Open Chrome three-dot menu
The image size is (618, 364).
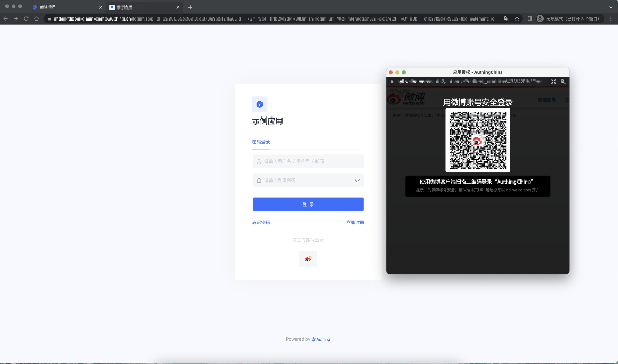[x=611, y=19]
